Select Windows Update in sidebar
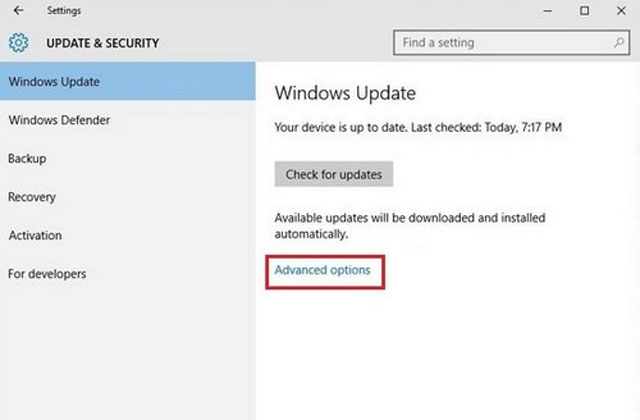This screenshot has height=420, width=640. pyautogui.click(x=128, y=81)
